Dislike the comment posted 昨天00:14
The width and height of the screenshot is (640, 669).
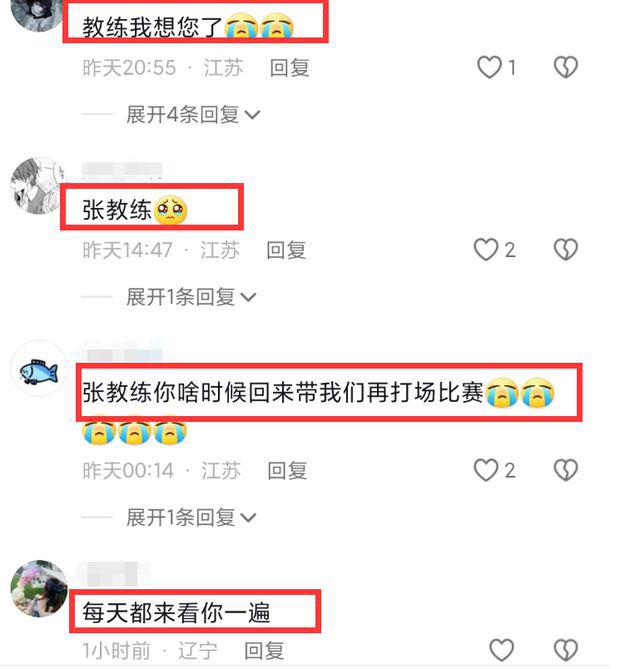point(566,470)
